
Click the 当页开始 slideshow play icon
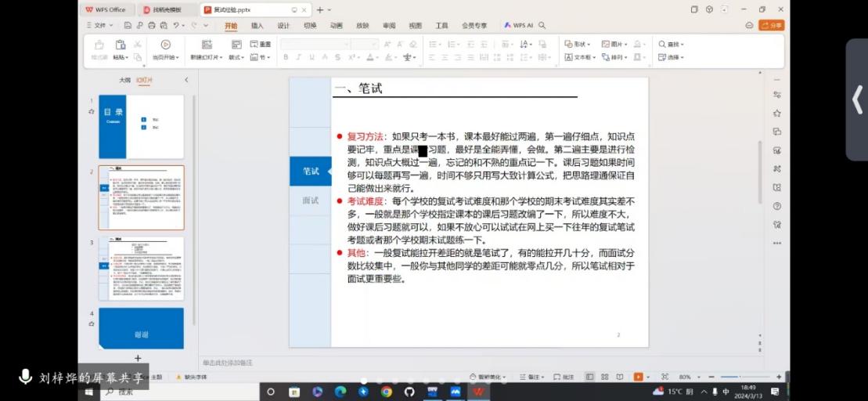tap(165, 45)
